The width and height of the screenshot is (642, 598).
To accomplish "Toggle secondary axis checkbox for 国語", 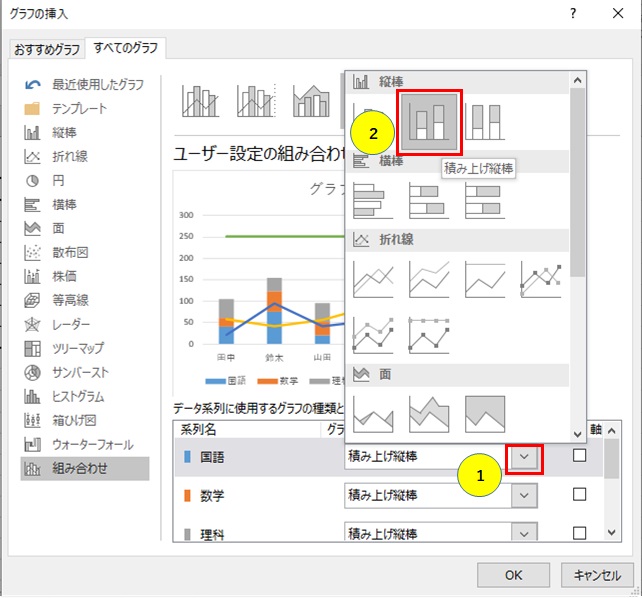I will [579, 456].
